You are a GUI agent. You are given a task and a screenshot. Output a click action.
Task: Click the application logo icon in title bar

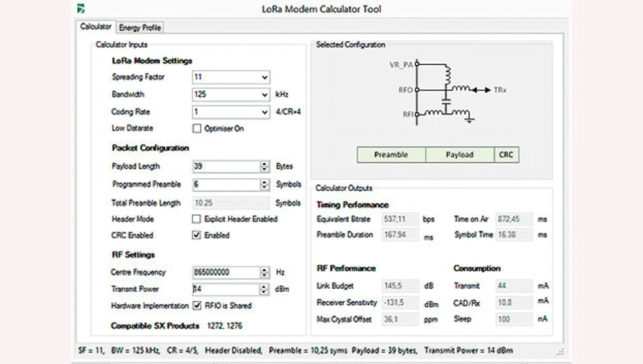tap(80, 9)
